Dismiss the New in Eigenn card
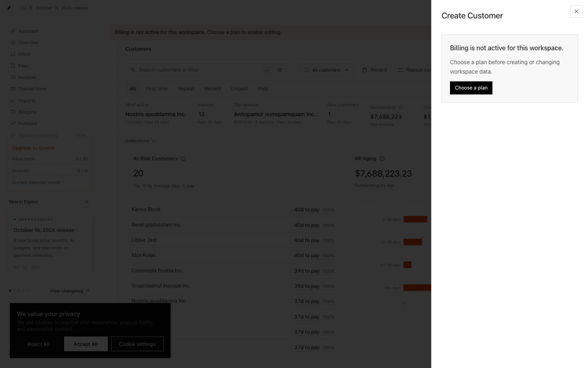588x368 pixels. coord(87,202)
